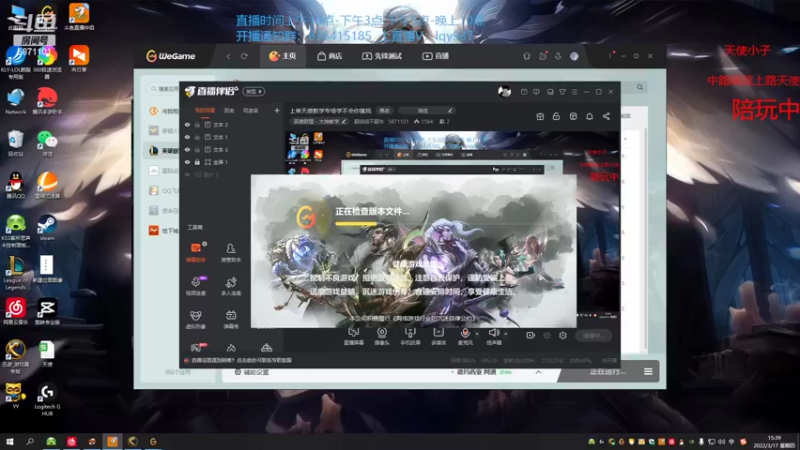
Task: Click WeGame refresh icon
Action: coord(244,56)
